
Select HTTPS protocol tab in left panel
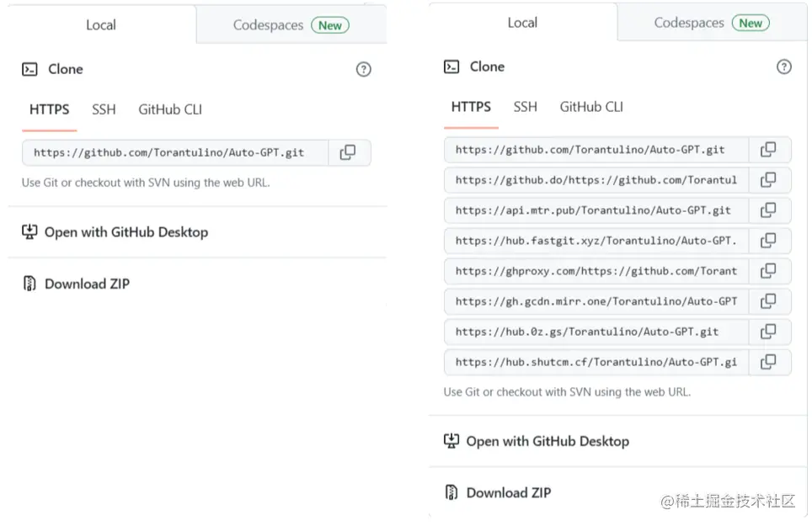pos(49,109)
